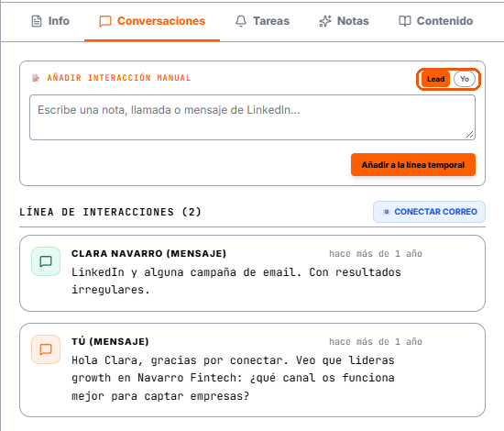
Task: Click Añadir a la línea temporal button
Action: click(x=413, y=165)
